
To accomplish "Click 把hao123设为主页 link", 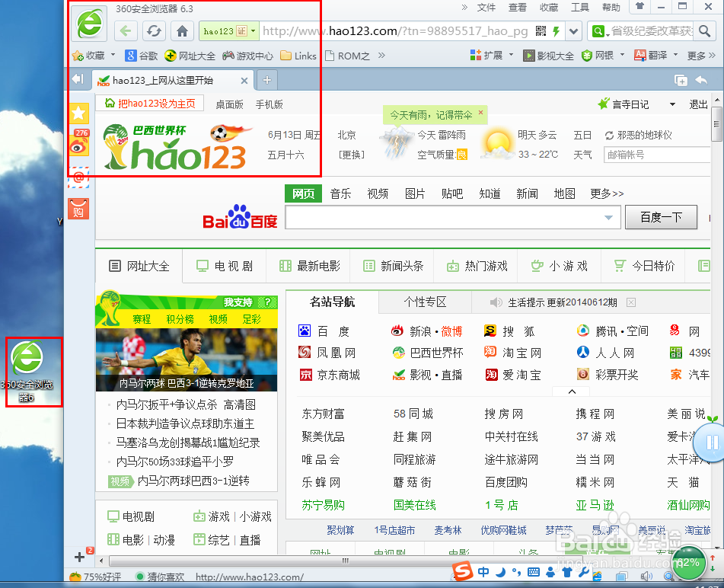I will (150, 104).
